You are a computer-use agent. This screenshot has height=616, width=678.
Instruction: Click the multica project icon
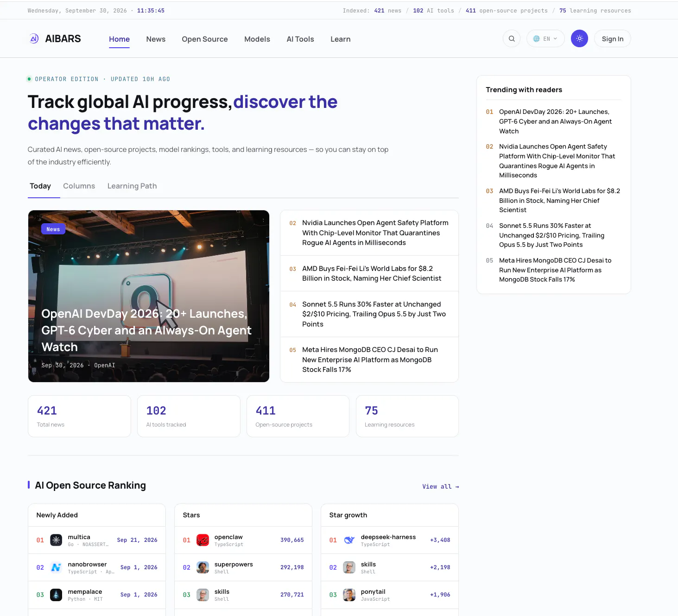pos(56,540)
